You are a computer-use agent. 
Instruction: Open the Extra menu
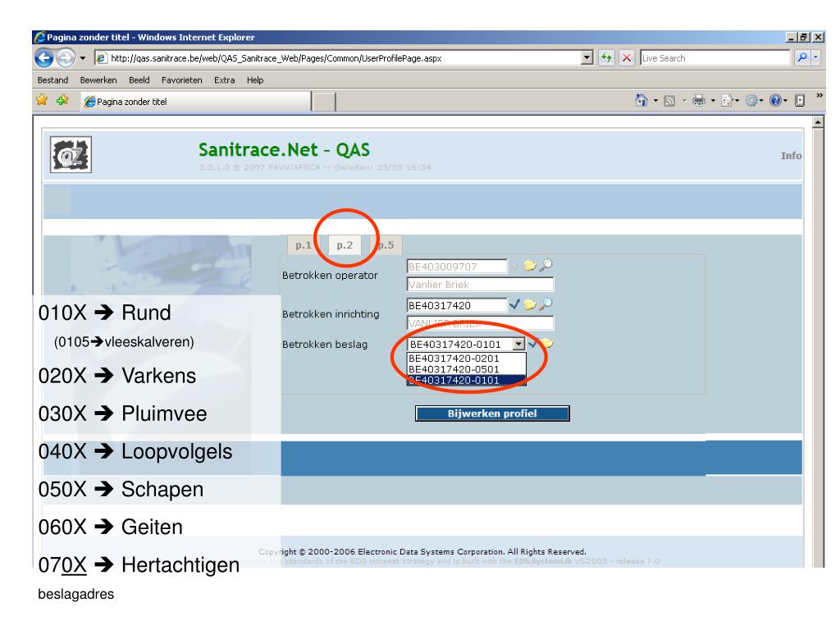coord(225,80)
